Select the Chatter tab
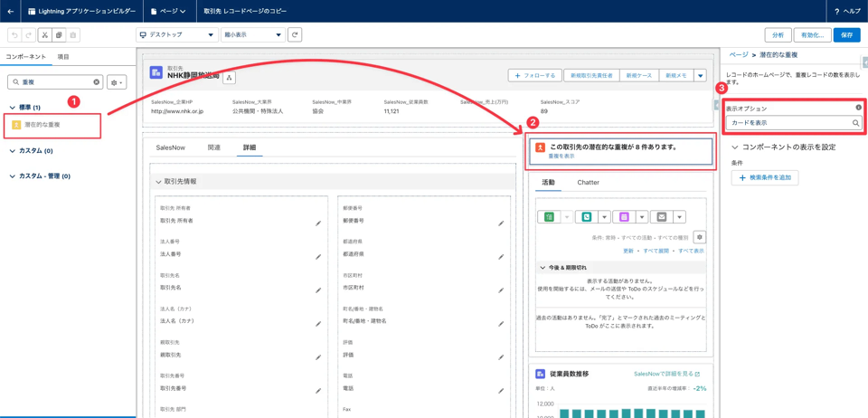 pos(588,182)
